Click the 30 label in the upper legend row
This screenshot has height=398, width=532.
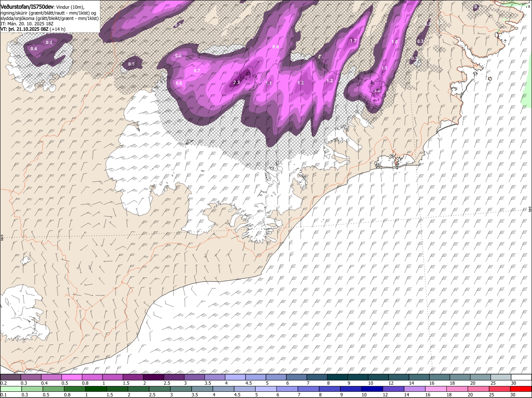point(514,383)
